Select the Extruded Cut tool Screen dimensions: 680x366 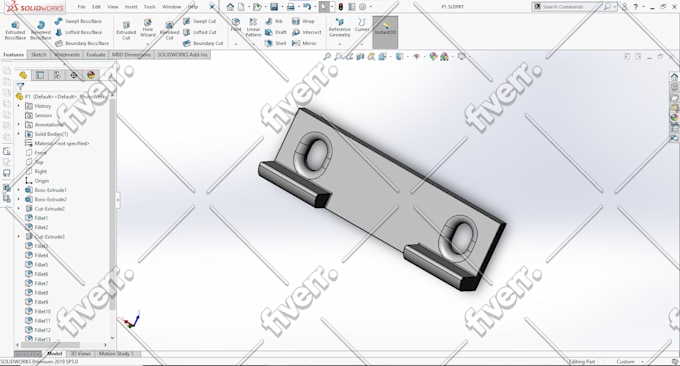click(x=126, y=30)
